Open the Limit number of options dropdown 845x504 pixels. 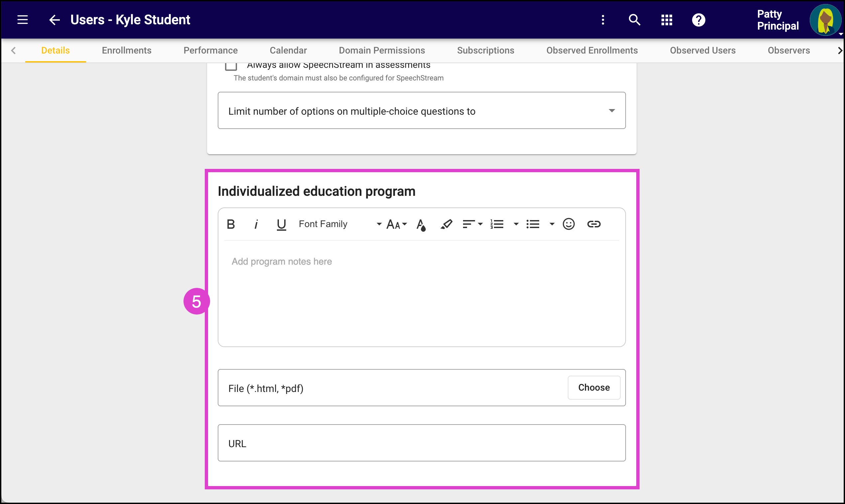422,110
